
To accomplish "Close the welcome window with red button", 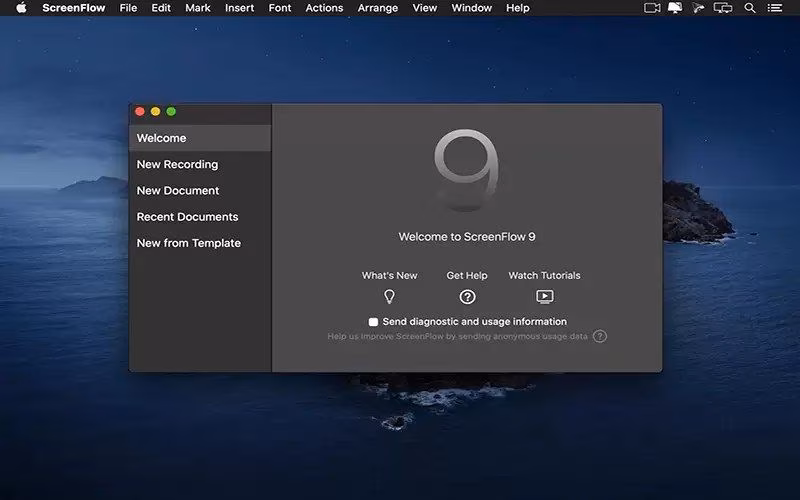I will (x=140, y=111).
